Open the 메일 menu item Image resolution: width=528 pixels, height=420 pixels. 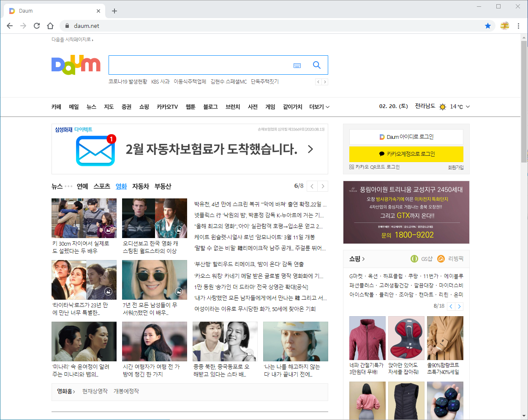(x=74, y=107)
